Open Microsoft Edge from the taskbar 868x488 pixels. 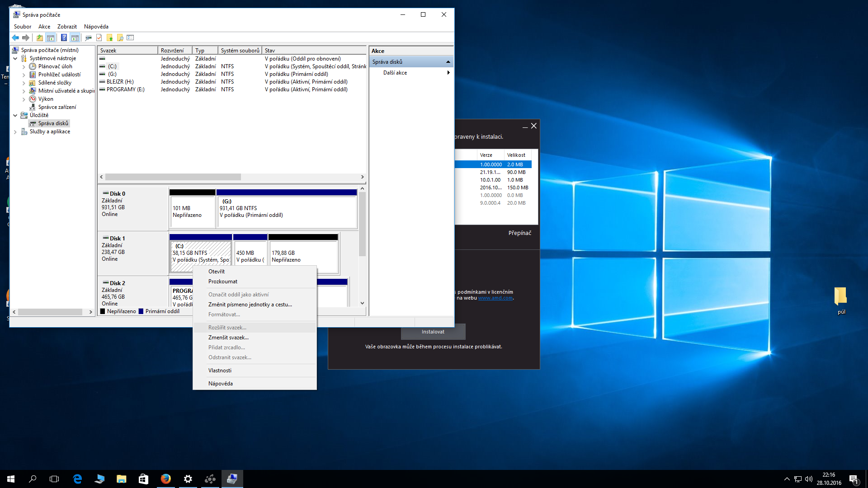click(x=77, y=479)
